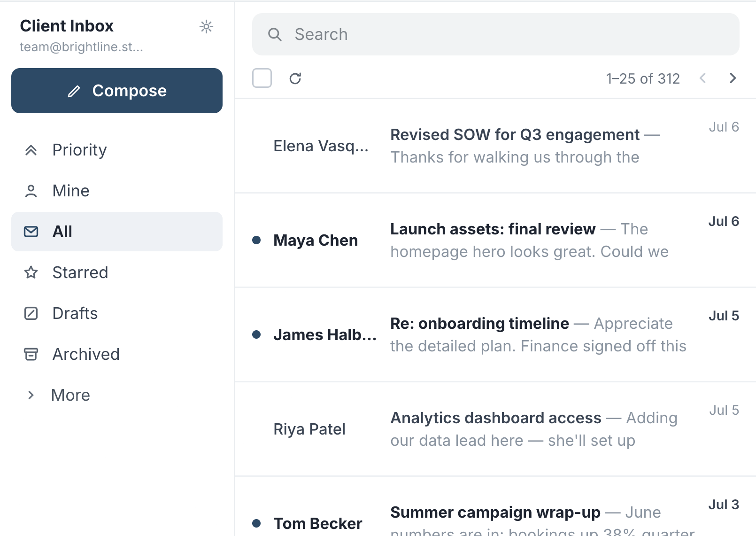Click the magnifier icon in search bar
Screen dimensions: 756x536
click(275, 34)
